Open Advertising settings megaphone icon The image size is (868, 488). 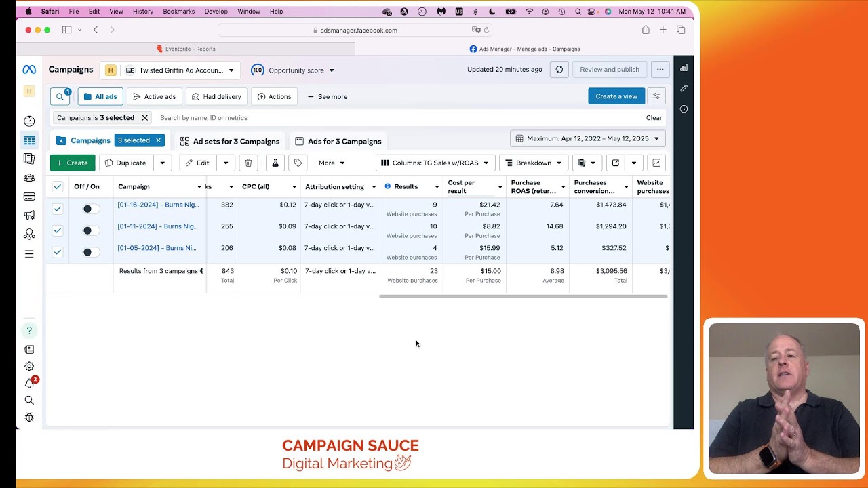(x=29, y=216)
